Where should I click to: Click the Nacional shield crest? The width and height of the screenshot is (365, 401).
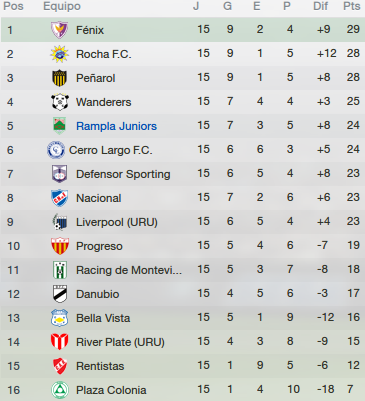click(60, 198)
